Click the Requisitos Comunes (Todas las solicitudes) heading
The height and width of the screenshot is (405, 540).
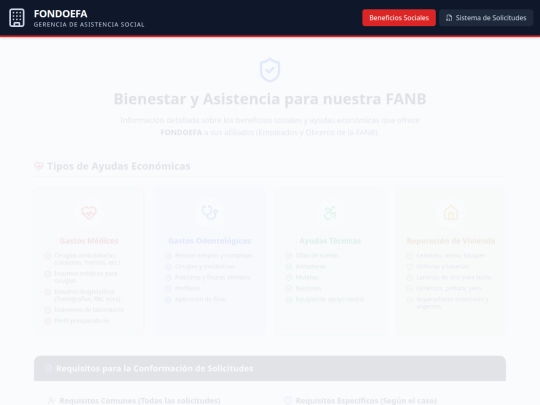140,401
